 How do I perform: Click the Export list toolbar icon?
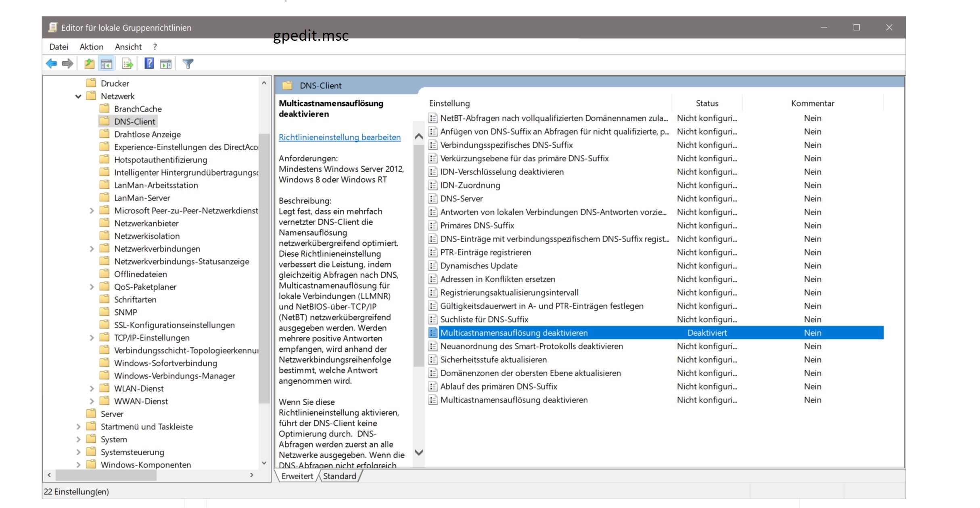(x=127, y=63)
